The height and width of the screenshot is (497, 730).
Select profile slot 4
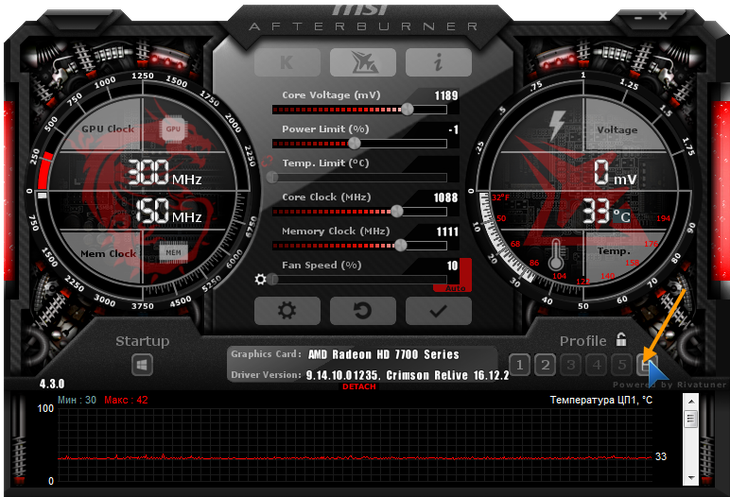(596, 365)
